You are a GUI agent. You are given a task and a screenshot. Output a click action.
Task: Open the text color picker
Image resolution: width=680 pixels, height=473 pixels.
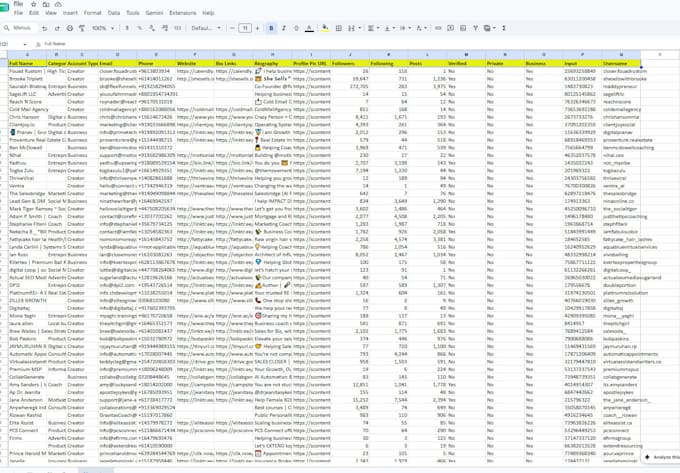[x=309, y=28]
